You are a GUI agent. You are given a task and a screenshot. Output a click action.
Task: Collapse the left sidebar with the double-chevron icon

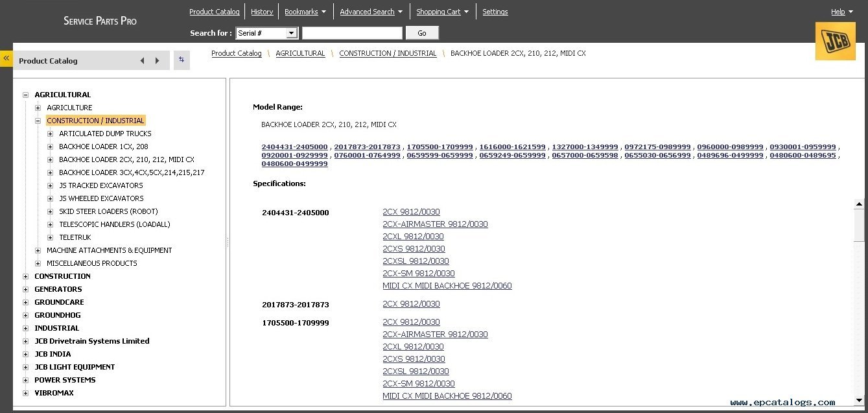tap(6, 58)
